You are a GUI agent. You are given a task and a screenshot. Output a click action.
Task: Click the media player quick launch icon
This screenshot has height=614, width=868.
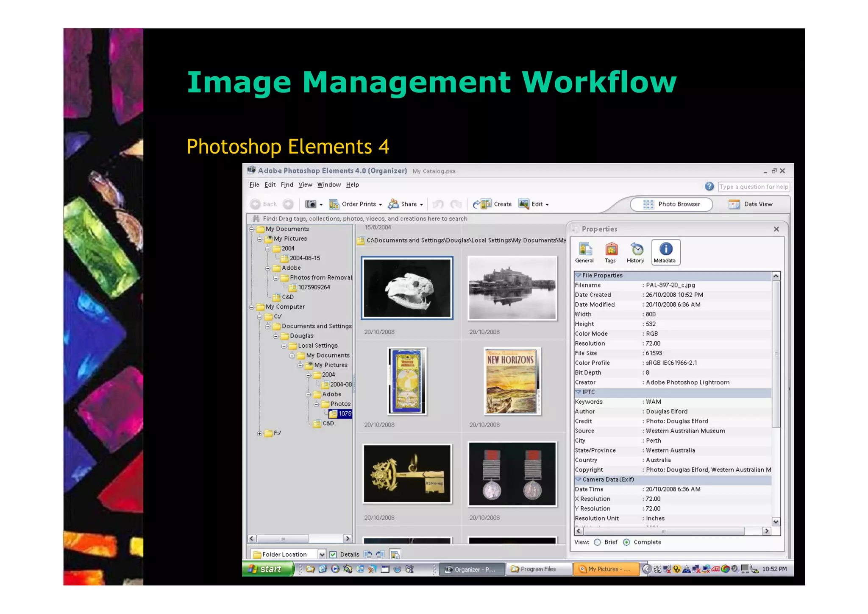pos(335,569)
